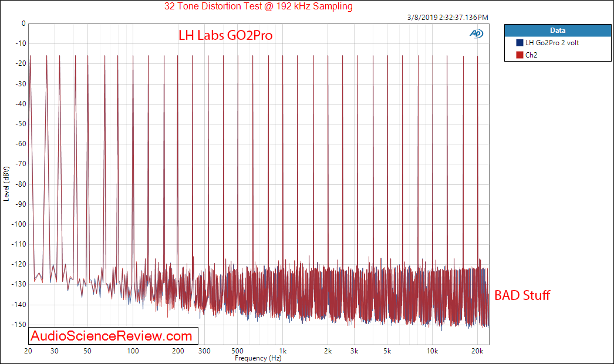The height and width of the screenshot is (364, 614).
Task: Click the '5k' frequency axis tick label
Action: tap(387, 351)
